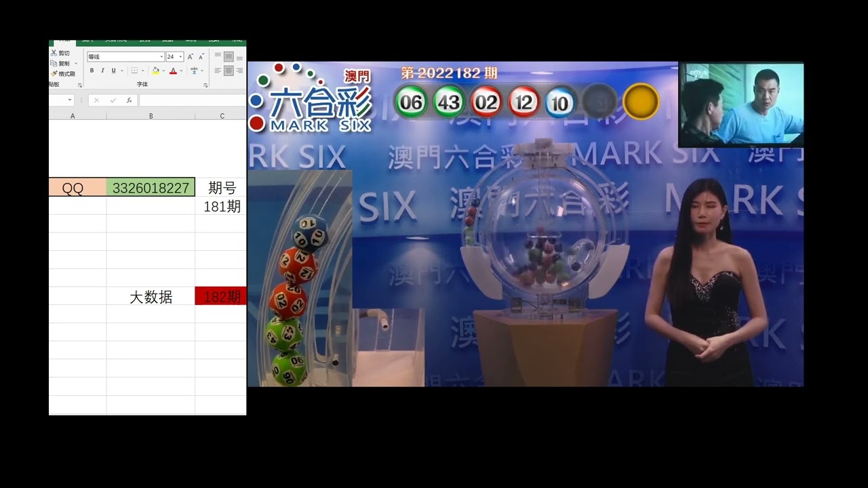This screenshot has width=868, height=488.
Task: Click lottery ball 43 in results
Action: [448, 102]
